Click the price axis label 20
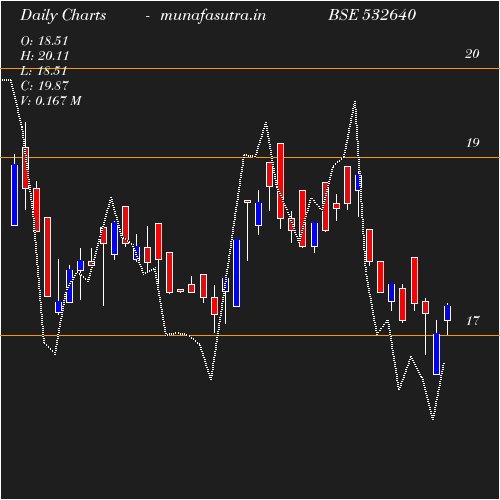This screenshot has height=500, width=500. point(472,54)
